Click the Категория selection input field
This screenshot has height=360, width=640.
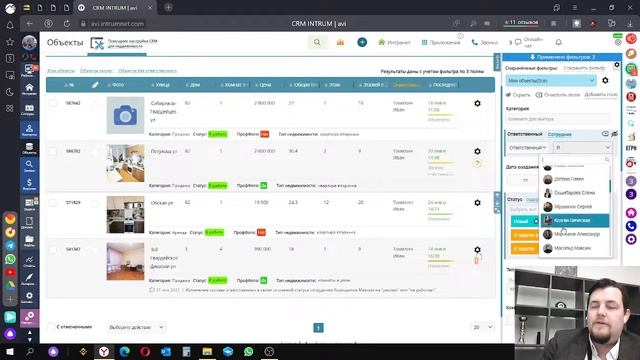click(x=558, y=119)
